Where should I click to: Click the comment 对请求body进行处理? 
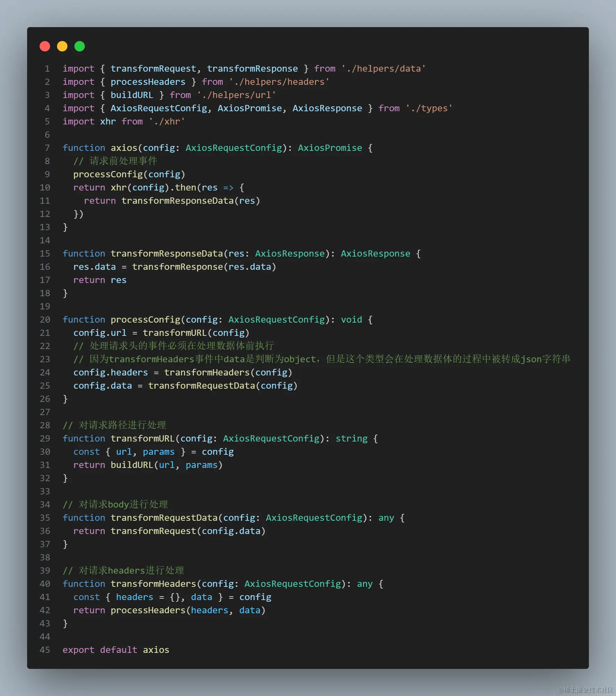tap(116, 504)
